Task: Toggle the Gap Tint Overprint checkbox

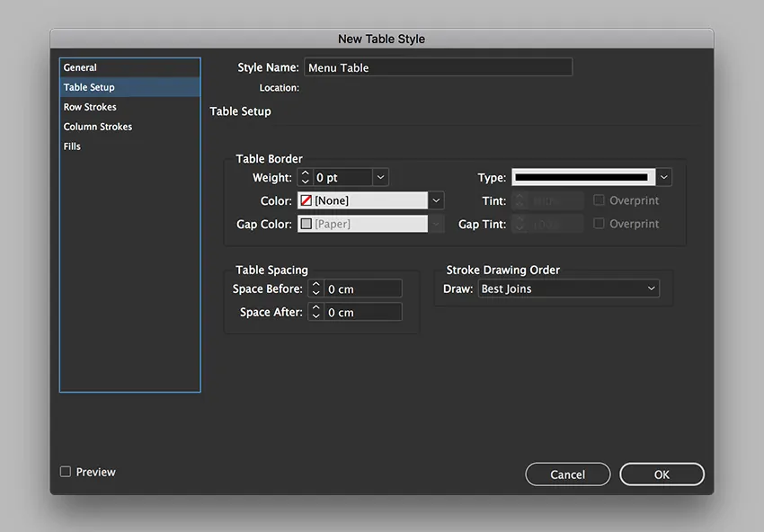Action: coord(599,224)
